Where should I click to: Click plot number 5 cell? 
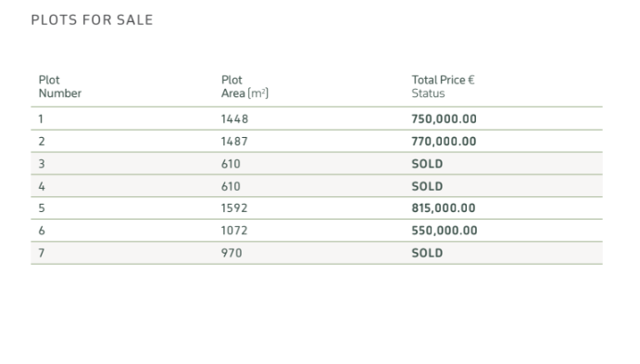[42, 208]
